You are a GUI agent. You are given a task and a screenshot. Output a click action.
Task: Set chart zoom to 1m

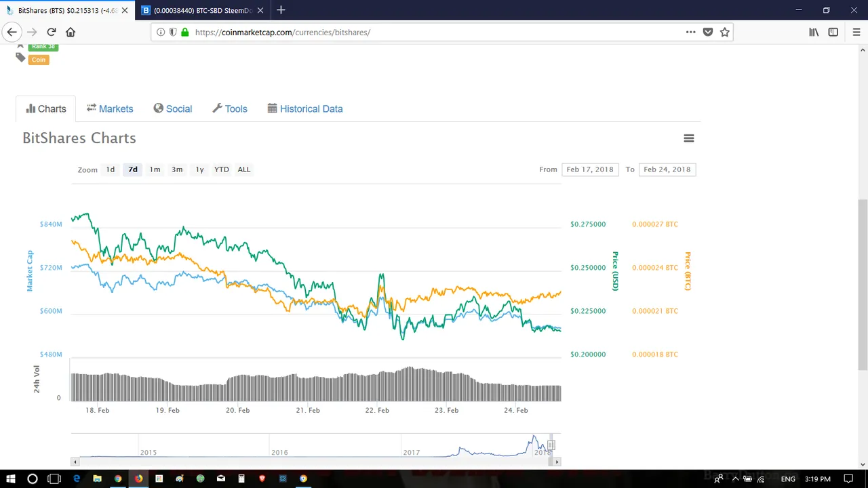(155, 169)
